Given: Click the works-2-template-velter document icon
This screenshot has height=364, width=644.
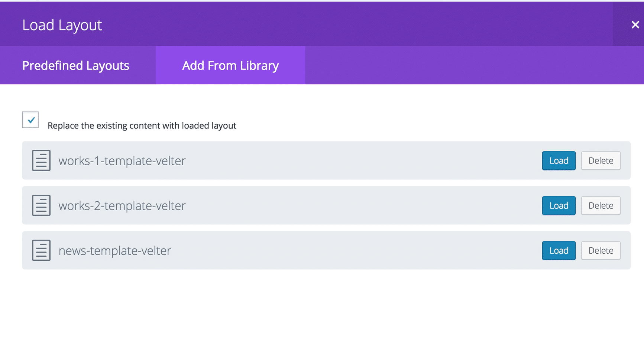Looking at the screenshot, I should coord(41,205).
